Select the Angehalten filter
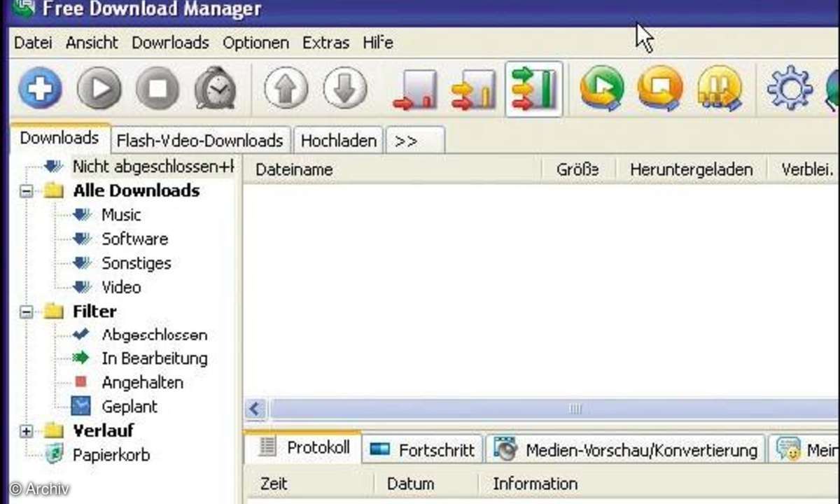 tap(142, 383)
